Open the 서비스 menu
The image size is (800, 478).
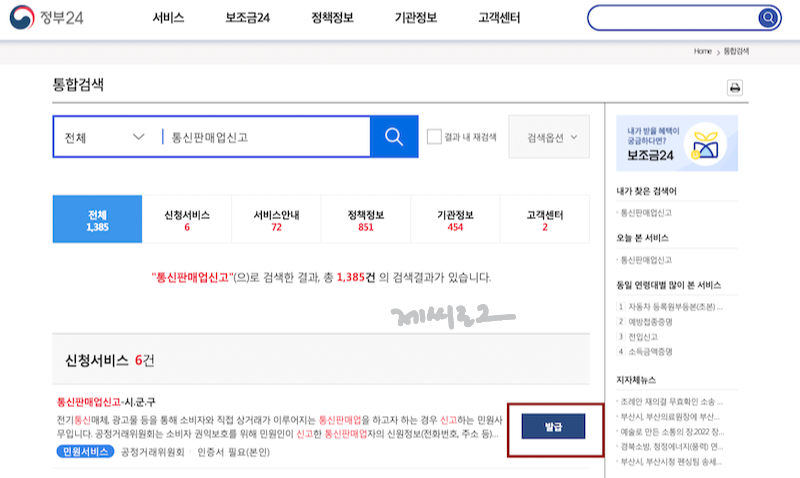(168, 18)
